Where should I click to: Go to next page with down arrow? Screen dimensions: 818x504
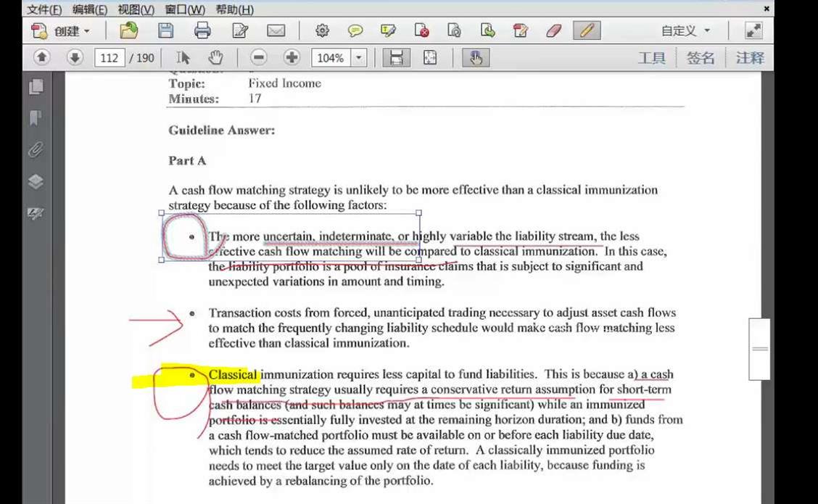[75, 57]
